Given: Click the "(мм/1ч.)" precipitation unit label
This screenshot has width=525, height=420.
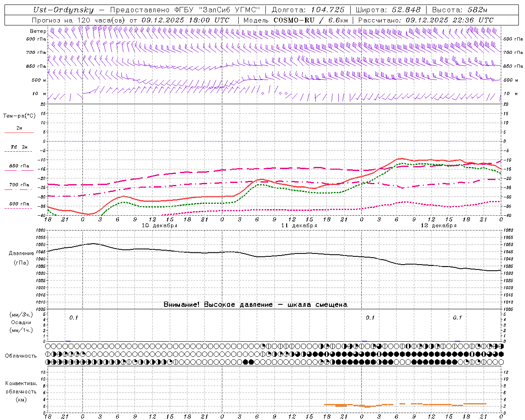Looking at the screenshot, I should [x=21, y=330].
